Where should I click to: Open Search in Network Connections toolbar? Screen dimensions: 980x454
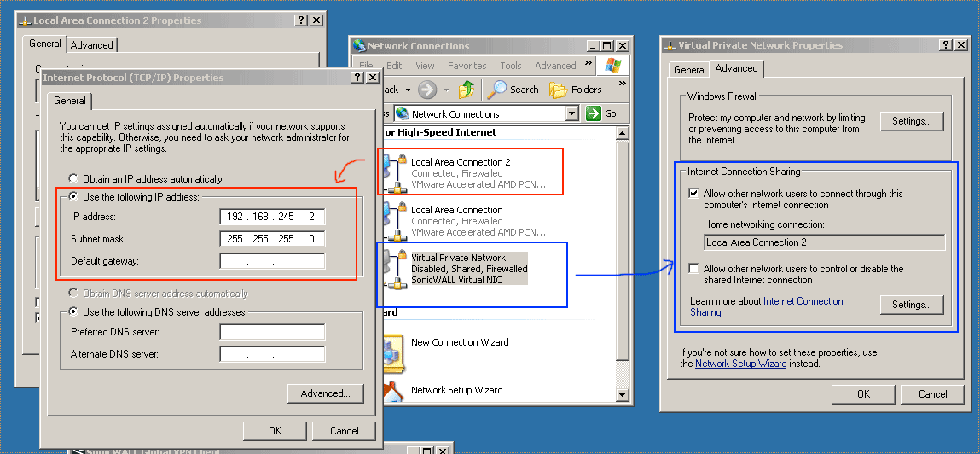tap(513, 90)
